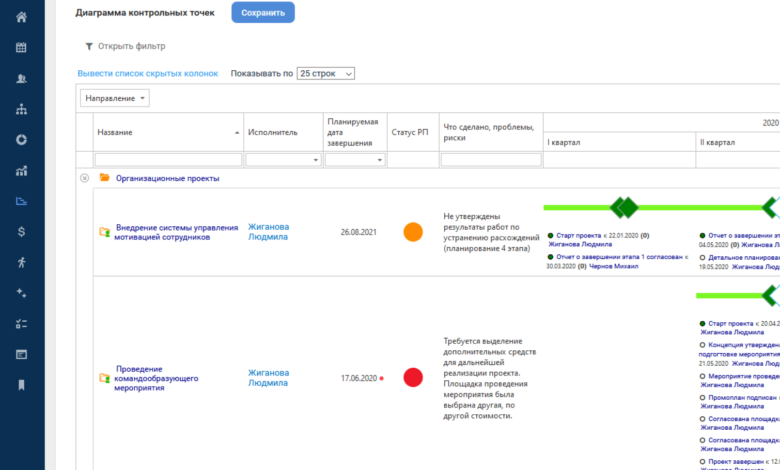Click Вывести список скрытых колонок link
The image size is (780, 470).
click(147, 74)
